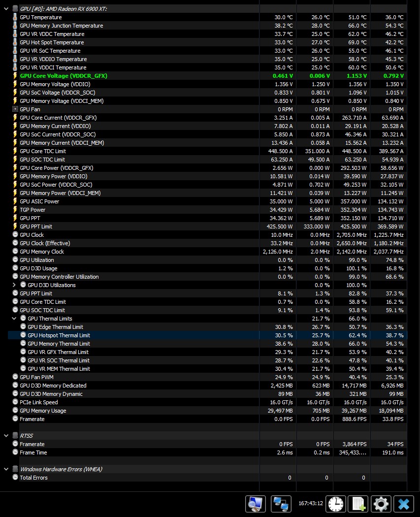Screen dimensions: 420x517
Task: Select the GPU Memory Controller Utilization row
Action: click(x=208, y=277)
